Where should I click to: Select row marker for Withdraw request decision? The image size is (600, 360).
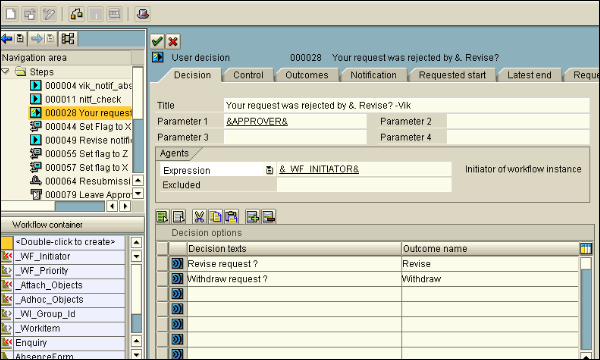163,279
